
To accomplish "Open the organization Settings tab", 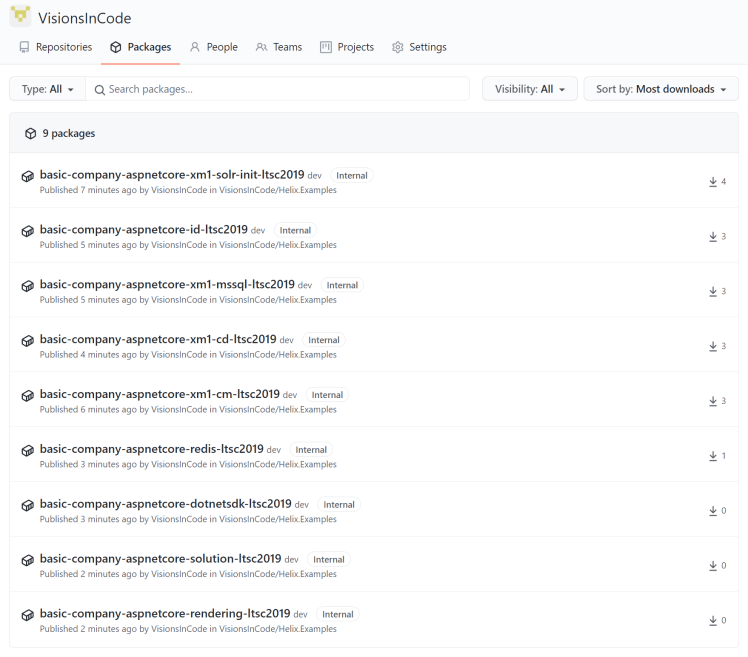I will [419, 47].
